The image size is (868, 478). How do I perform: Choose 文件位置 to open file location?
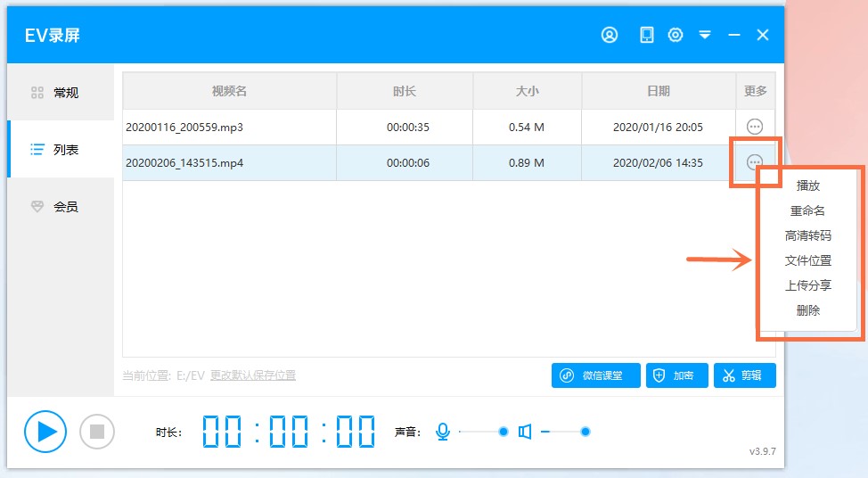tap(807, 261)
